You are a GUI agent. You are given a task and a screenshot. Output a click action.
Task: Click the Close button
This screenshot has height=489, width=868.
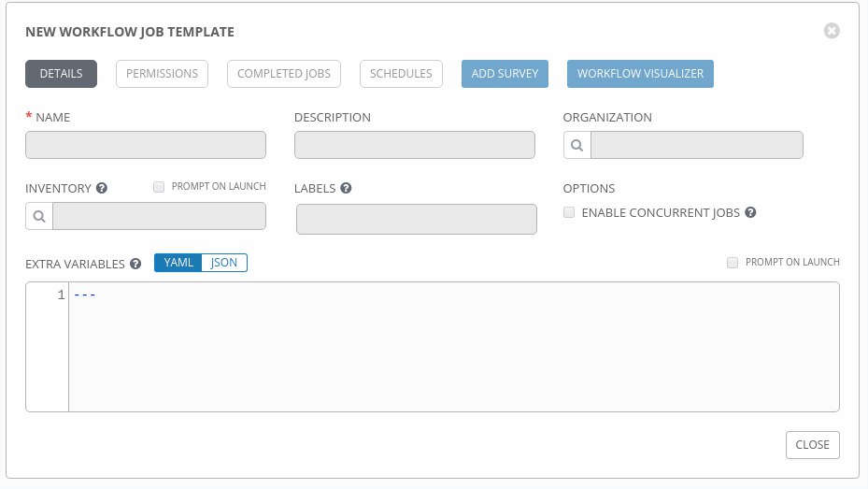813,445
